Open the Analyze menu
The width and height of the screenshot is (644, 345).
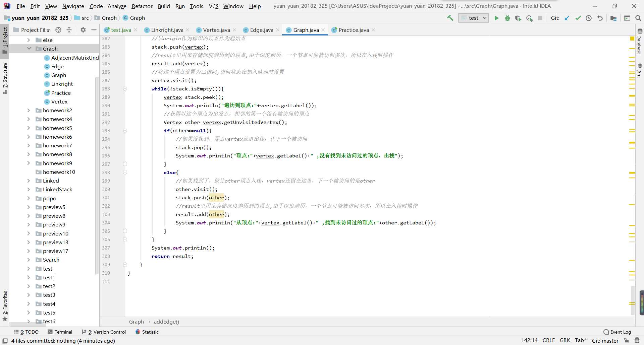117,6
